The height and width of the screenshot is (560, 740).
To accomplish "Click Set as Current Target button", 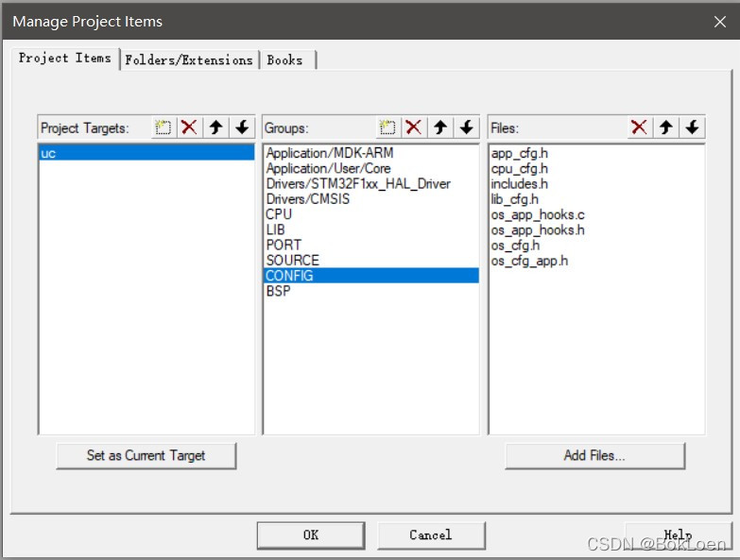I will tap(146, 455).
